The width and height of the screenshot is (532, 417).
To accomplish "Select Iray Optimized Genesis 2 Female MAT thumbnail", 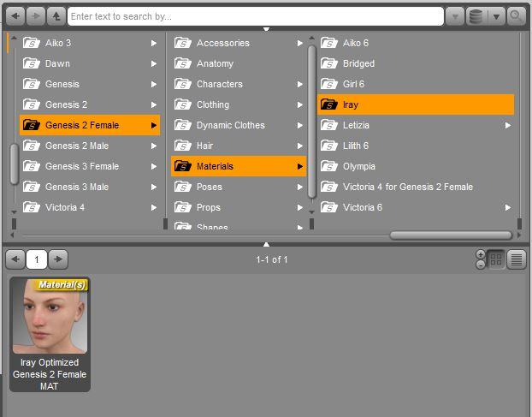I will (50, 335).
